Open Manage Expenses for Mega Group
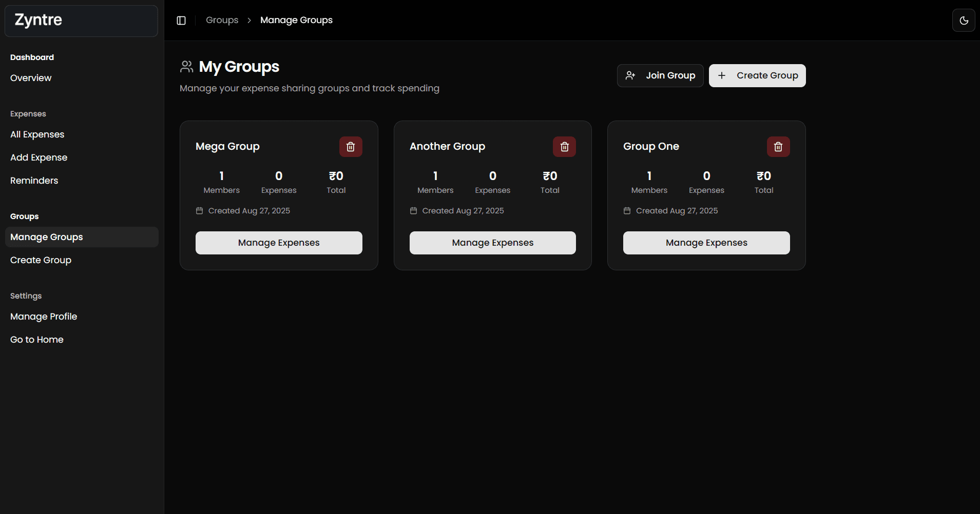980x514 pixels. pos(279,243)
